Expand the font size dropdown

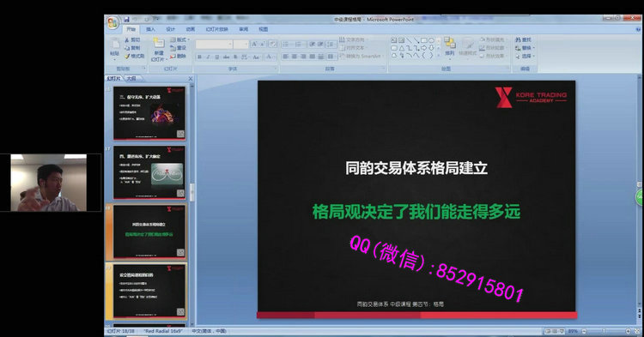pos(246,45)
